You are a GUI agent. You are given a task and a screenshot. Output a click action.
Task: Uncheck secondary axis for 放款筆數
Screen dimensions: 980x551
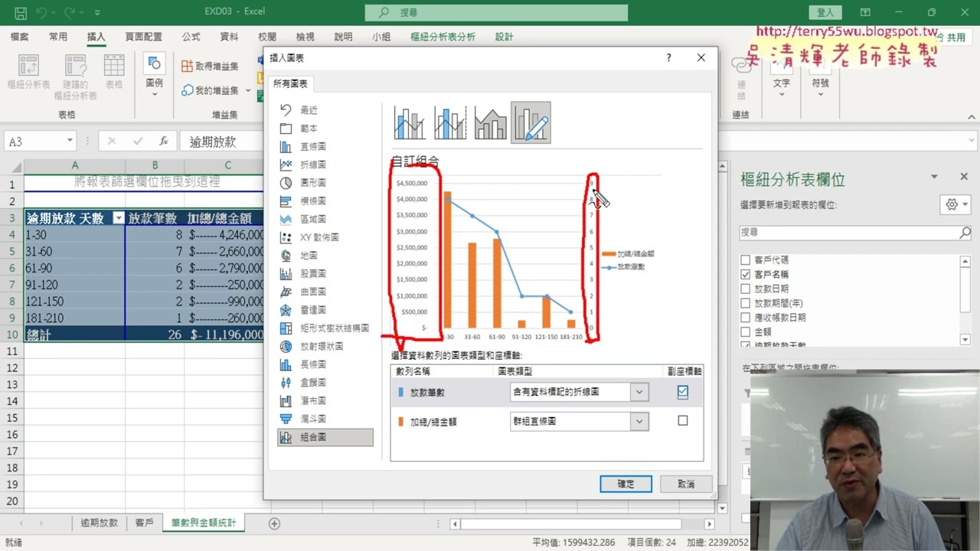pyautogui.click(x=683, y=392)
